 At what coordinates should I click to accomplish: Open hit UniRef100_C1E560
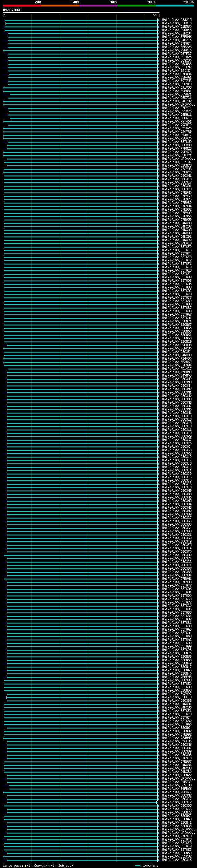177,26
